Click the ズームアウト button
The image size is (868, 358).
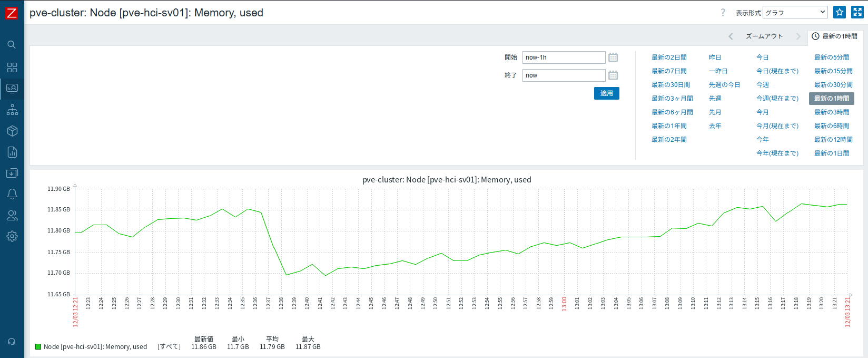(764, 36)
